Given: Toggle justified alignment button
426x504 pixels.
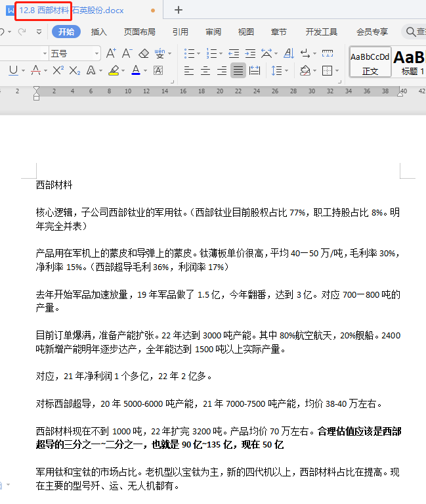Looking at the screenshot, I should 238,70.
